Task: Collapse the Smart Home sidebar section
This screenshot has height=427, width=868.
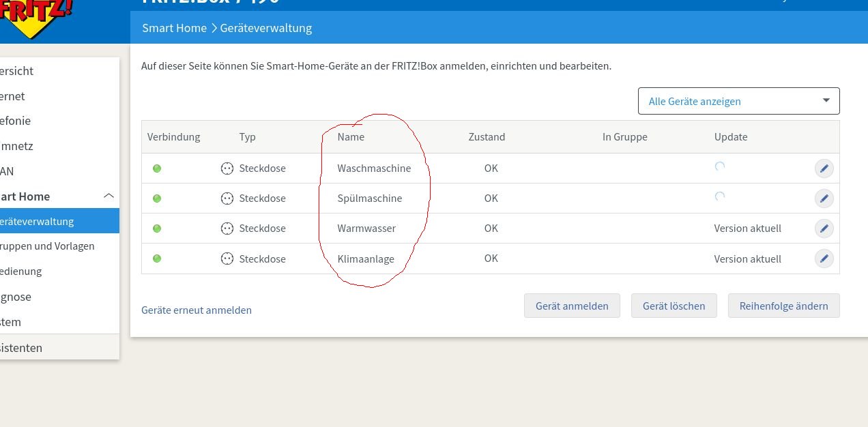Action: (108, 196)
